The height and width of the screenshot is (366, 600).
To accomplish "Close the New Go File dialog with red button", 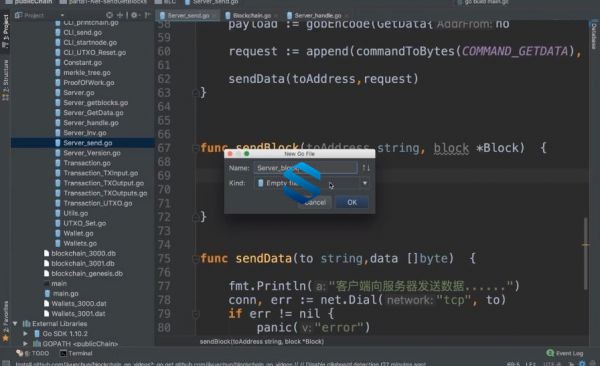I will tap(230, 154).
